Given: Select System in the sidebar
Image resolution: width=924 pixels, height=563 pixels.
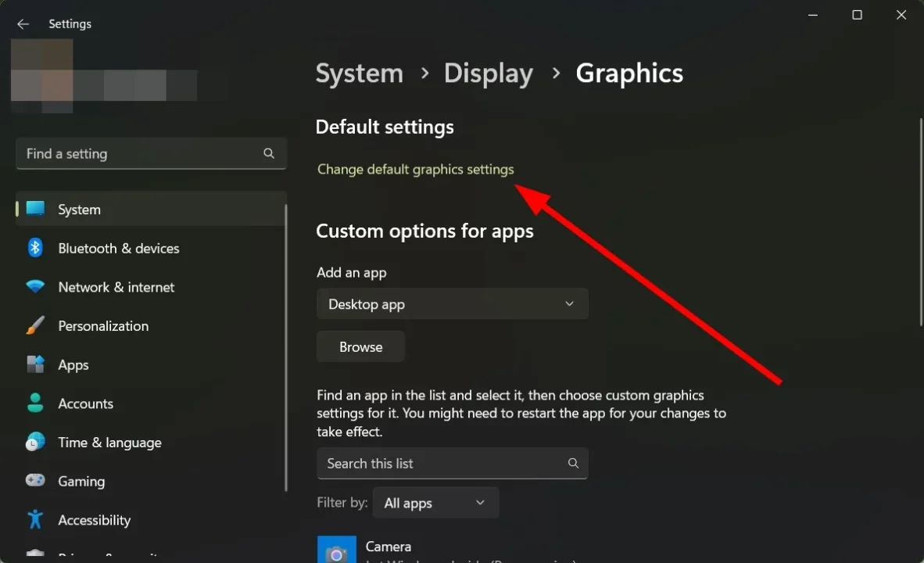Looking at the screenshot, I should point(78,209).
